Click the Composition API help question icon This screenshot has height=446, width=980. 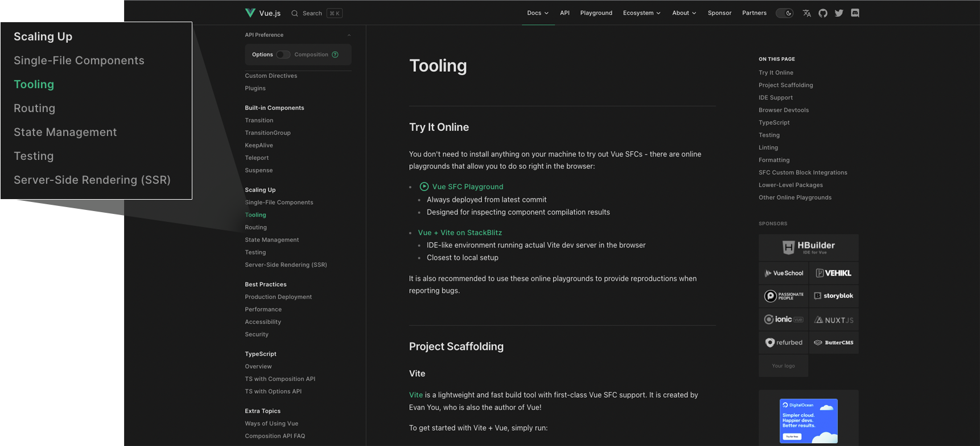(x=335, y=55)
